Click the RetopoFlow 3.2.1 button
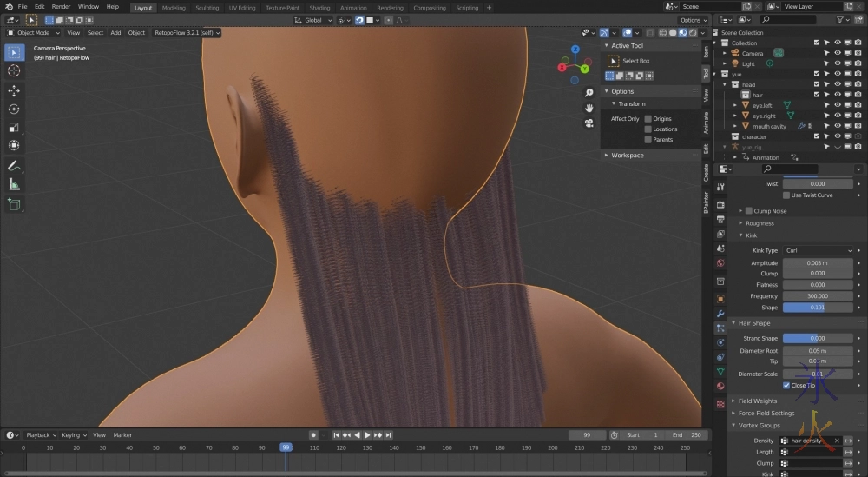The height and width of the screenshot is (477, 868). click(187, 33)
